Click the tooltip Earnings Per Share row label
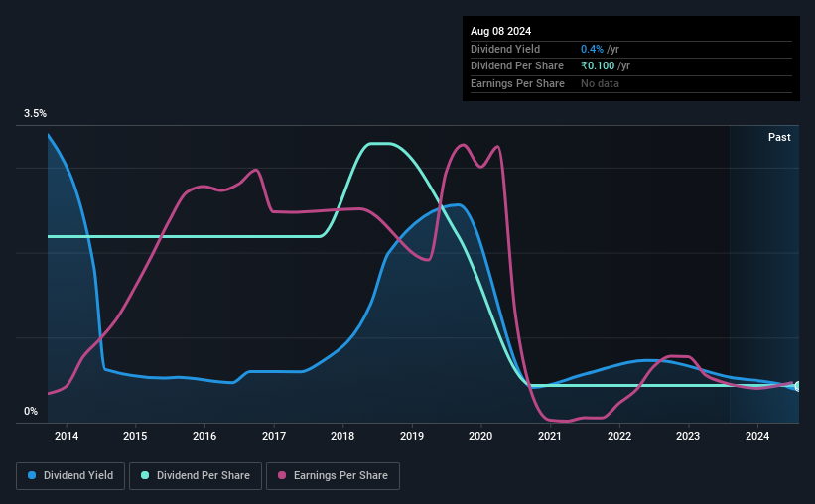Screen dimensions: 815x504 point(517,83)
